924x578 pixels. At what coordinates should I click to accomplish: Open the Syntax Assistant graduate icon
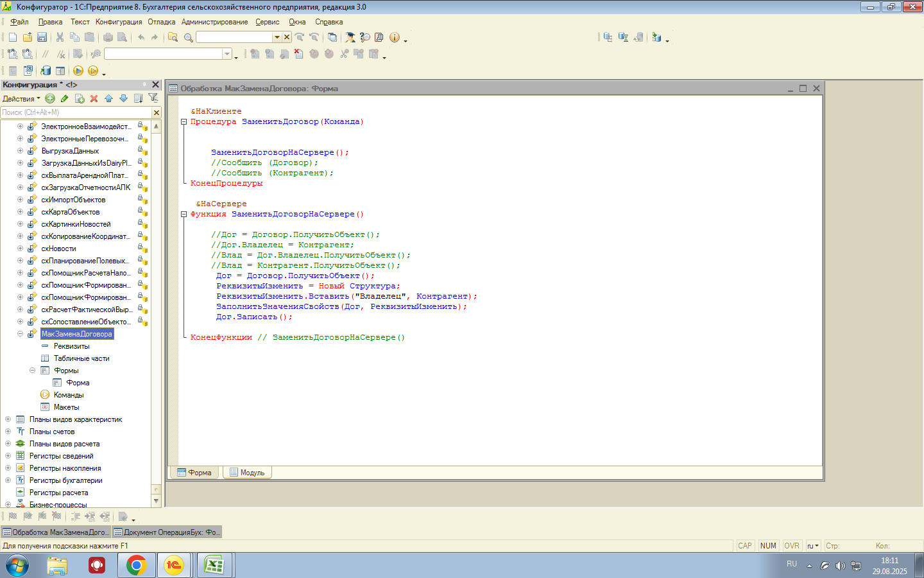pos(350,37)
